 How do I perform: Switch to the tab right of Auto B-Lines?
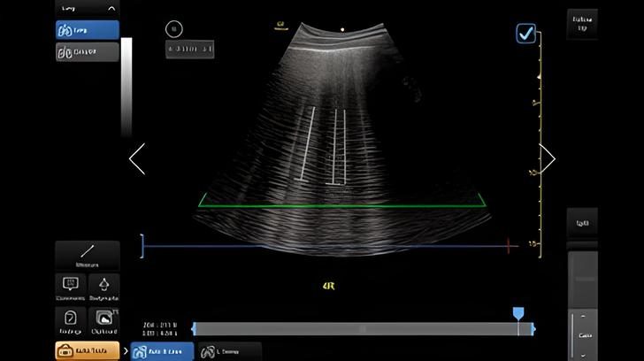point(228,351)
